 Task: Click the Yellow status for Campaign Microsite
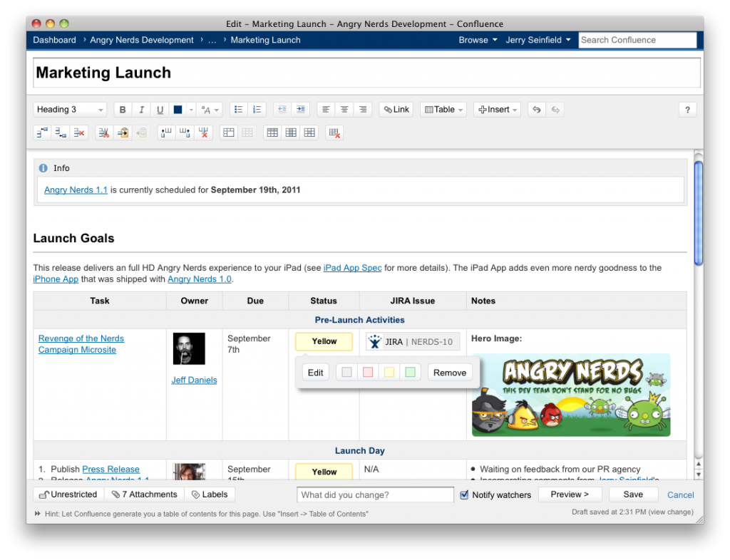[x=324, y=341]
